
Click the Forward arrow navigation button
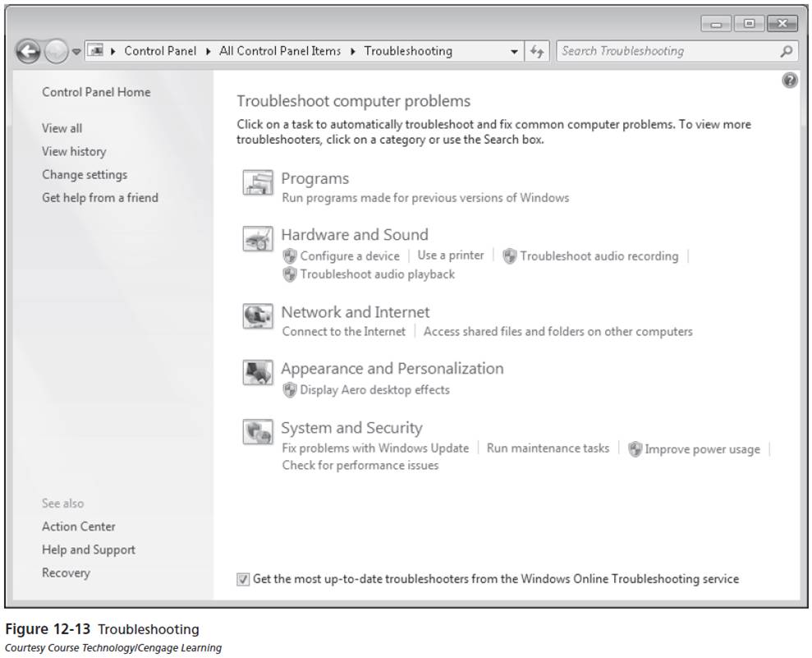click(55, 51)
